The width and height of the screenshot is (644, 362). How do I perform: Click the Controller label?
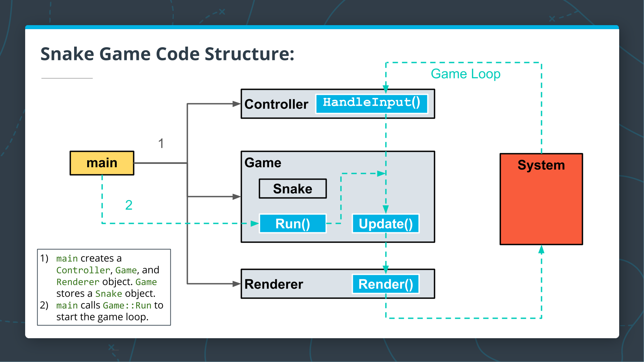click(276, 104)
